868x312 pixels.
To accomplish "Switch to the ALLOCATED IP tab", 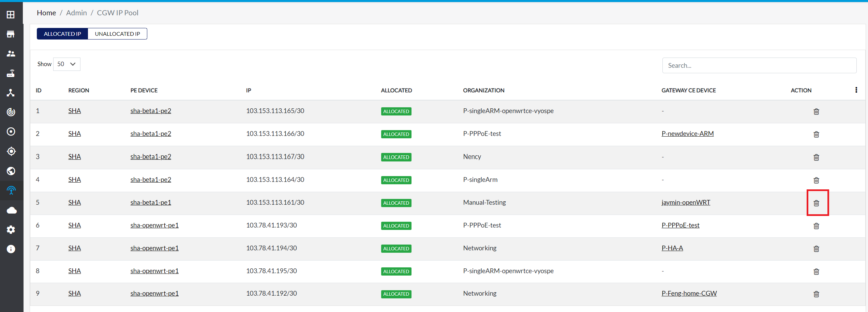I will pyautogui.click(x=62, y=34).
